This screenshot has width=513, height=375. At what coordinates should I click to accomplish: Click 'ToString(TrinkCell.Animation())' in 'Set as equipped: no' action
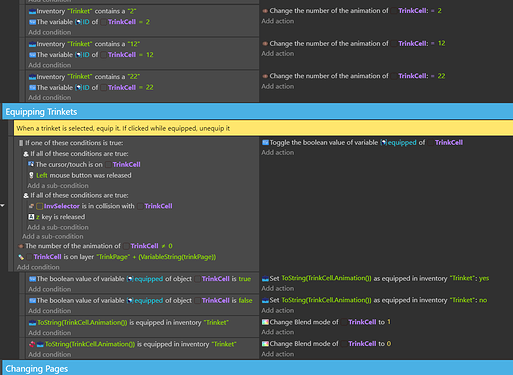(x=326, y=300)
